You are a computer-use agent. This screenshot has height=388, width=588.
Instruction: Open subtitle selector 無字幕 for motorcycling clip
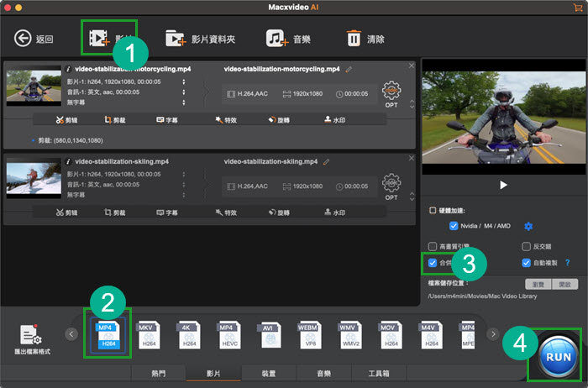click(184, 102)
